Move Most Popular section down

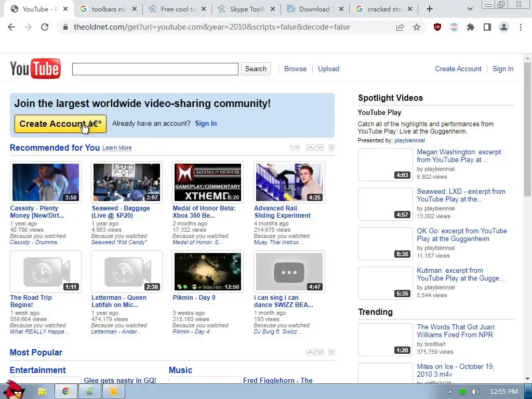coord(320,352)
